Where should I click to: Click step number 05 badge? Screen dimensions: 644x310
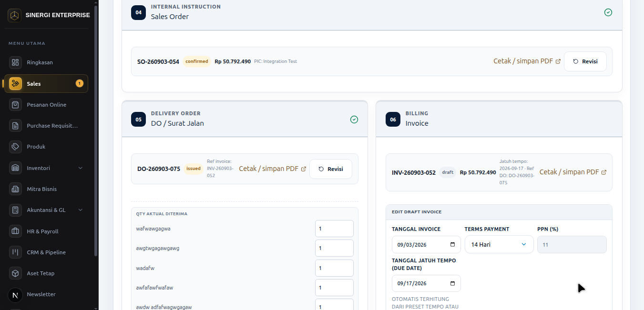coord(138,119)
